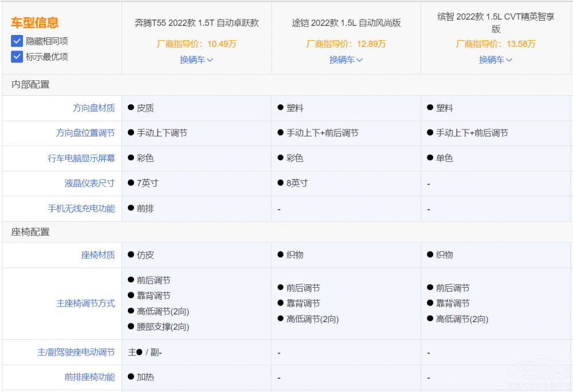Viewport: 573px width, 392px height.
Task: Uncheck the 标示最优项 checkbox
Action: (x=17, y=57)
